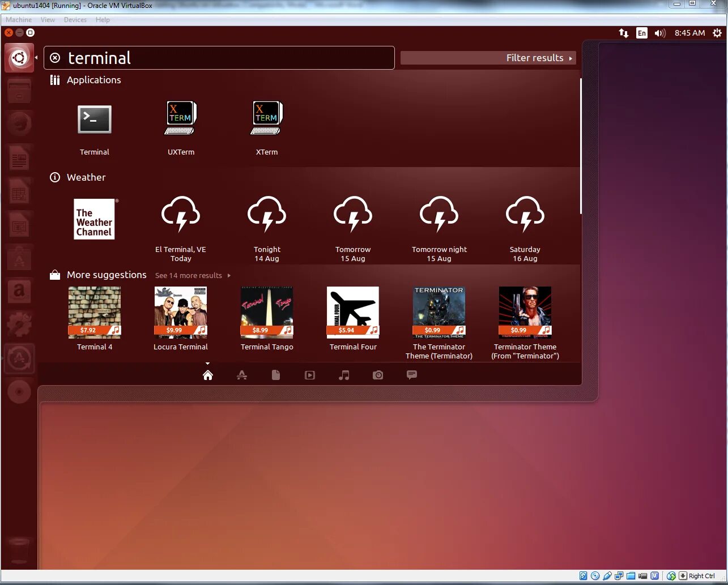Open the VirtualBox View menu

click(48, 19)
